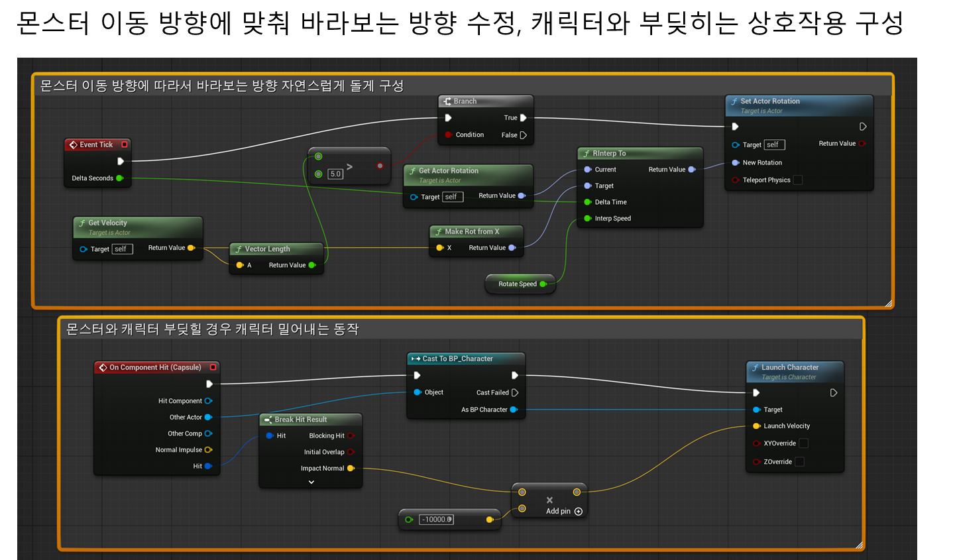The height and width of the screenshot is (560, 953).
Task: Click the Other Comp output pin
Action: tap(208, 433)
